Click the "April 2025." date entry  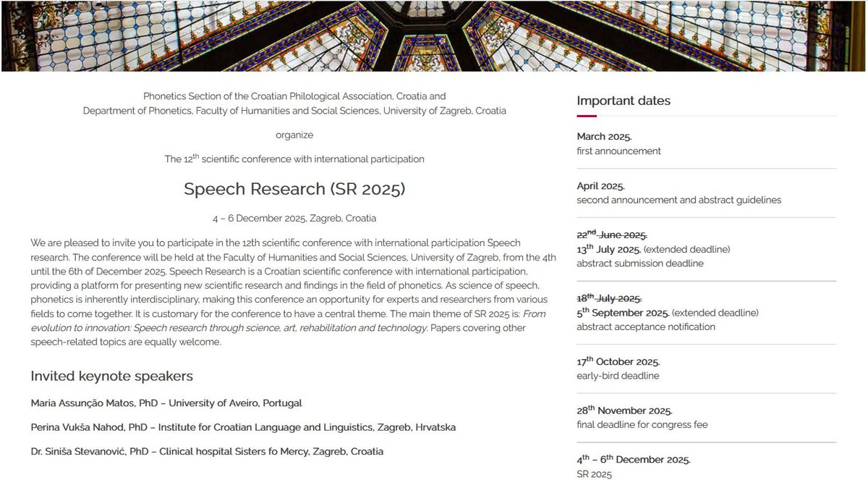pos(600,185)
